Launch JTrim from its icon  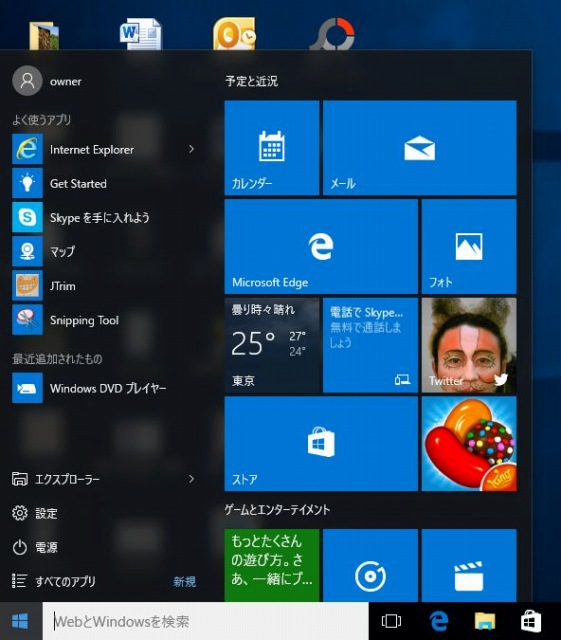pos(27,285)
